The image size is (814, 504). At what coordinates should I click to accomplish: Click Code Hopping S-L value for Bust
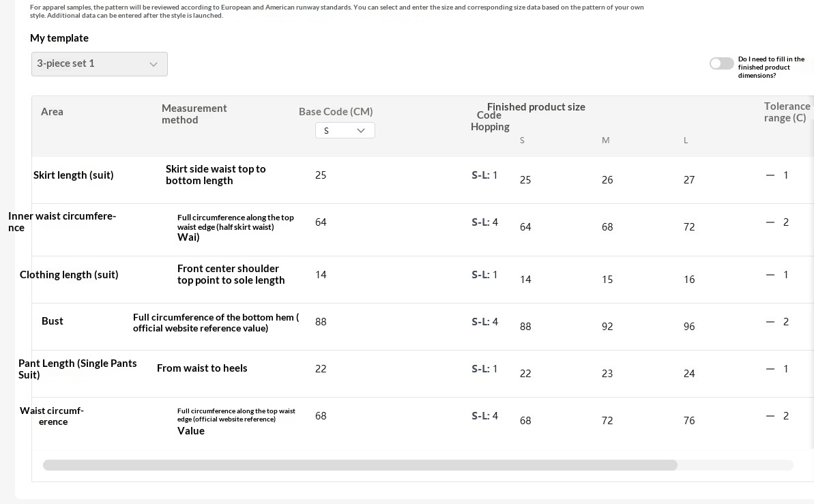pos(485,322)
